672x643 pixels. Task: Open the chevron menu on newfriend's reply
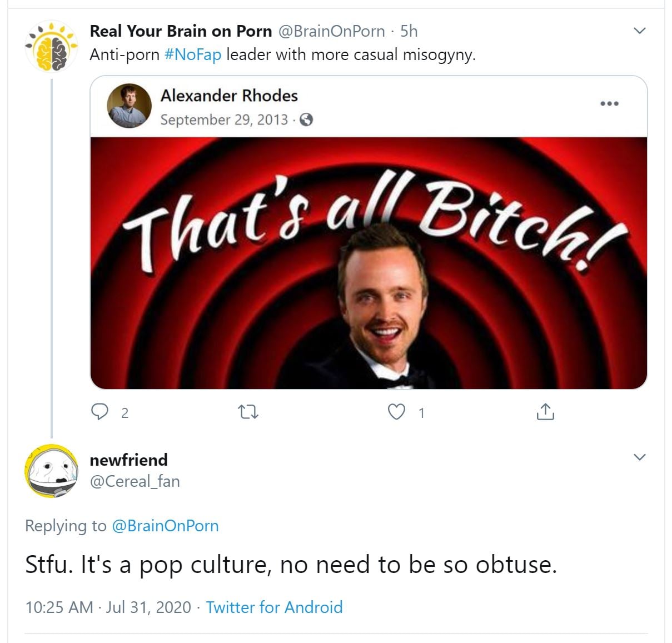pos(640,457)
